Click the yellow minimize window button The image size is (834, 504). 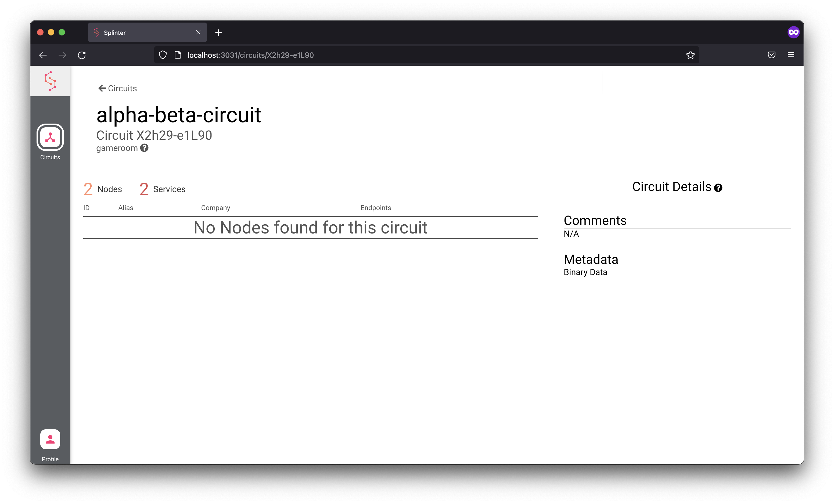tap(51, 32)
